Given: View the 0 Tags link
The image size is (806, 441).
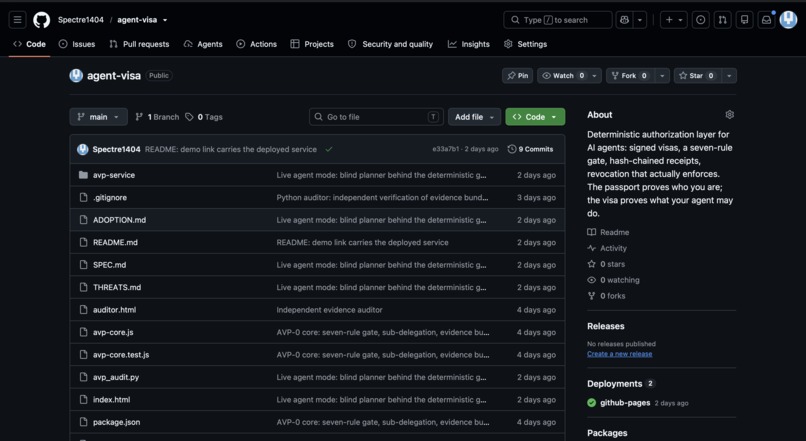Looking at the screenshot, I should click(204, 117).
